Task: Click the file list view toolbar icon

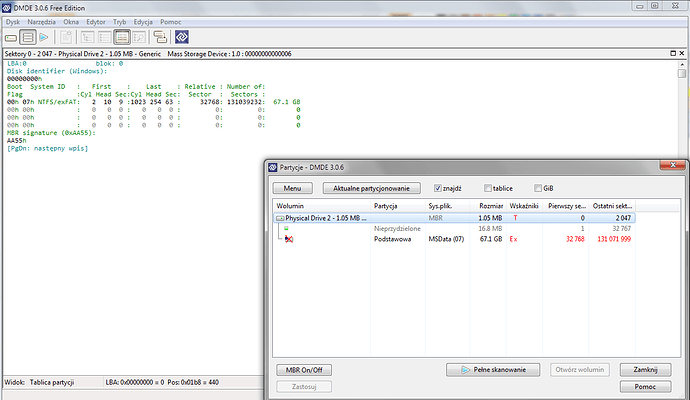Action: (104, 37)
